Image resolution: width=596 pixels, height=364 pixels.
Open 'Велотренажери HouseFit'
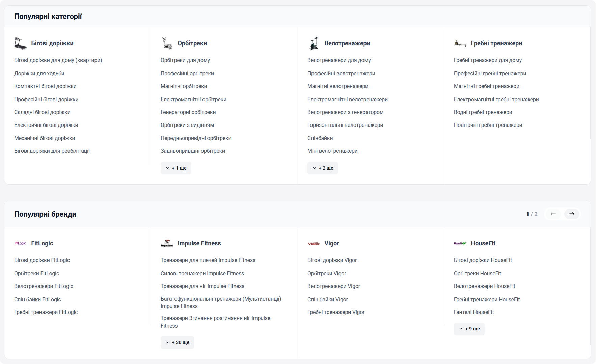[x=485, y=286]
